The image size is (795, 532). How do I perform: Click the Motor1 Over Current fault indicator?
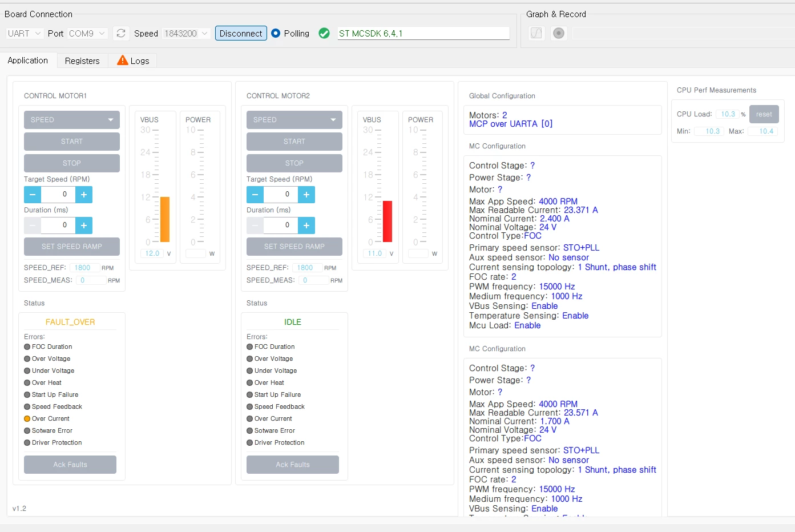[x=27, y=418]
